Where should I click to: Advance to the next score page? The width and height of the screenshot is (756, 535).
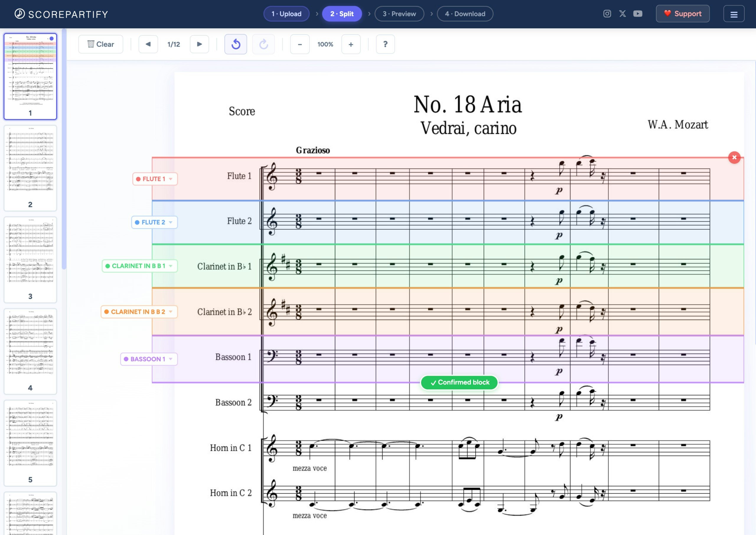(x=199, y=44)
